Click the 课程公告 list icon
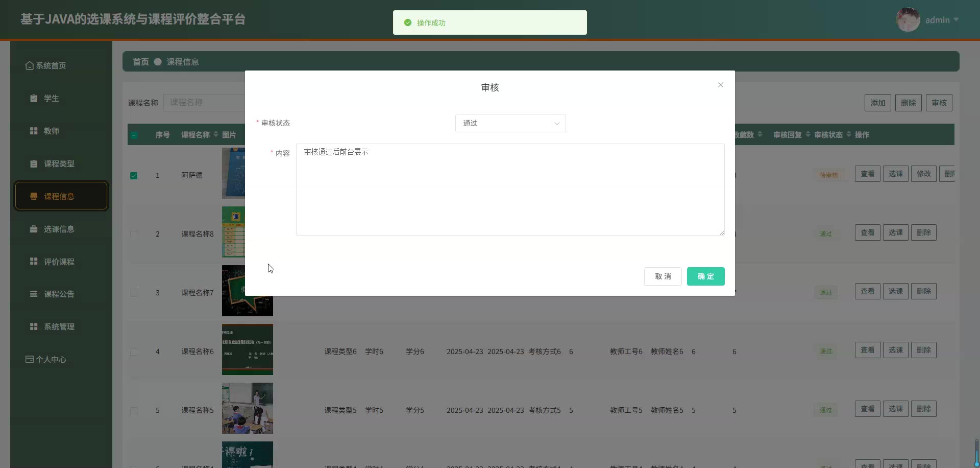The width and height of the screenshot is (980, 468). pyautogui.click(x=34, y=294)
